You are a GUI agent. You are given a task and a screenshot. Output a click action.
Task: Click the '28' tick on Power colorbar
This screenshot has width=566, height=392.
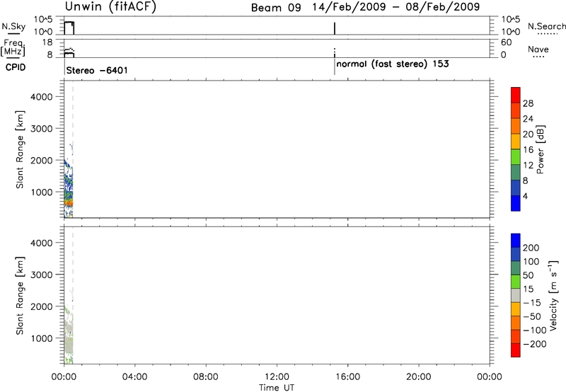(528, 103)
